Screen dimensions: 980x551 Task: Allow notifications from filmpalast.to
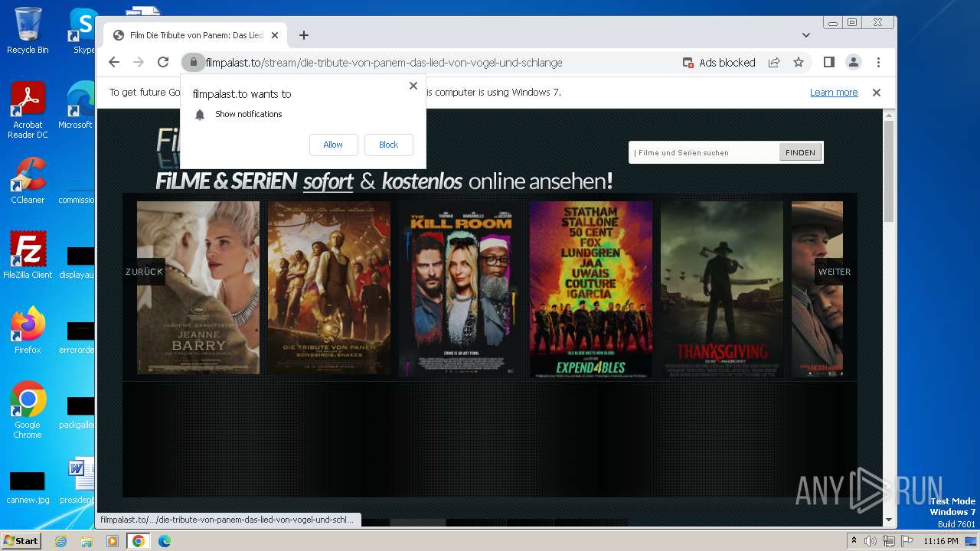(x=333, y=145)
